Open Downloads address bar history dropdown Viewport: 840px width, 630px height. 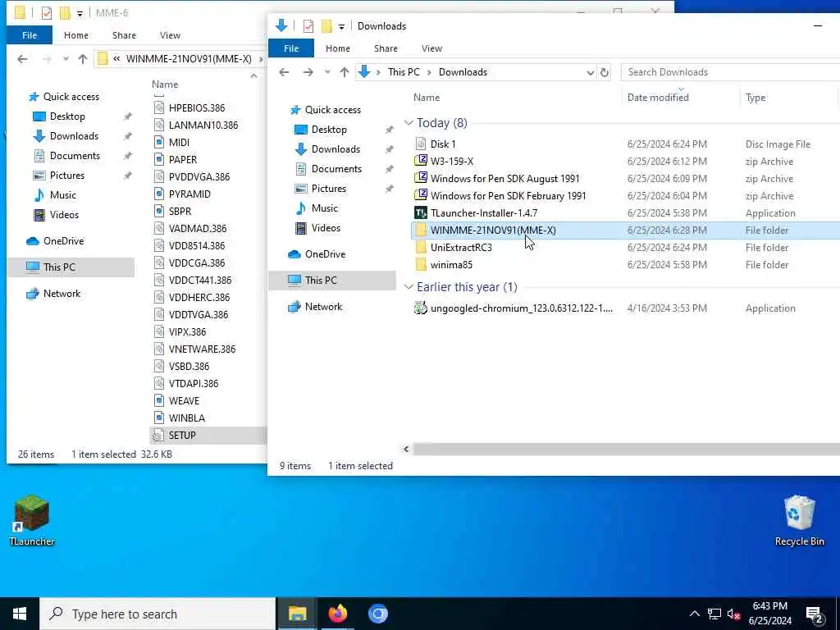590,72
